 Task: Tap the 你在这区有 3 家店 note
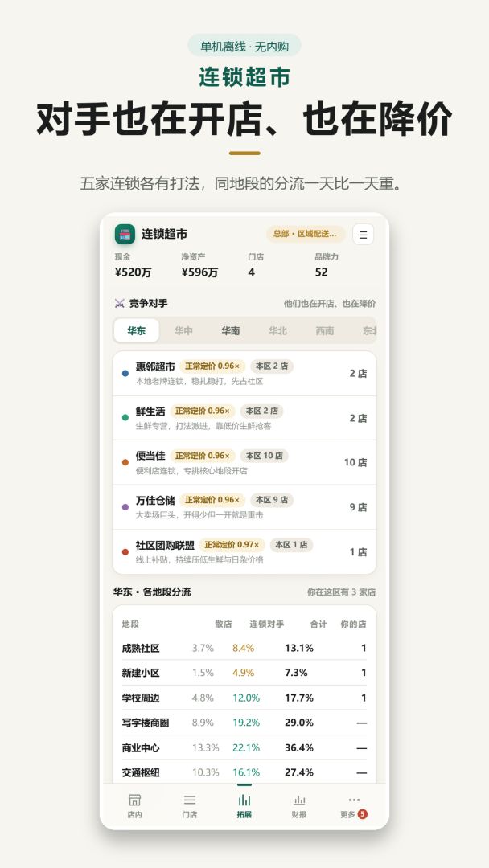click(341, 592)
